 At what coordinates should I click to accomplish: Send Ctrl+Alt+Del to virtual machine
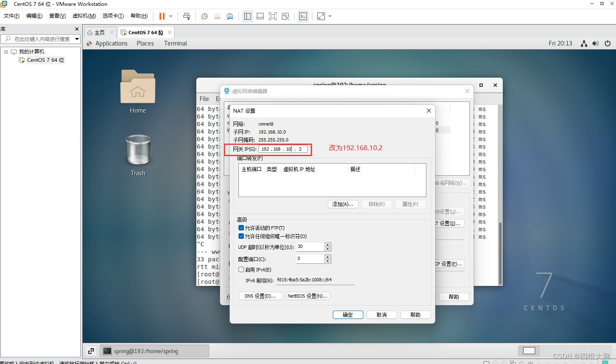[187, 16]
